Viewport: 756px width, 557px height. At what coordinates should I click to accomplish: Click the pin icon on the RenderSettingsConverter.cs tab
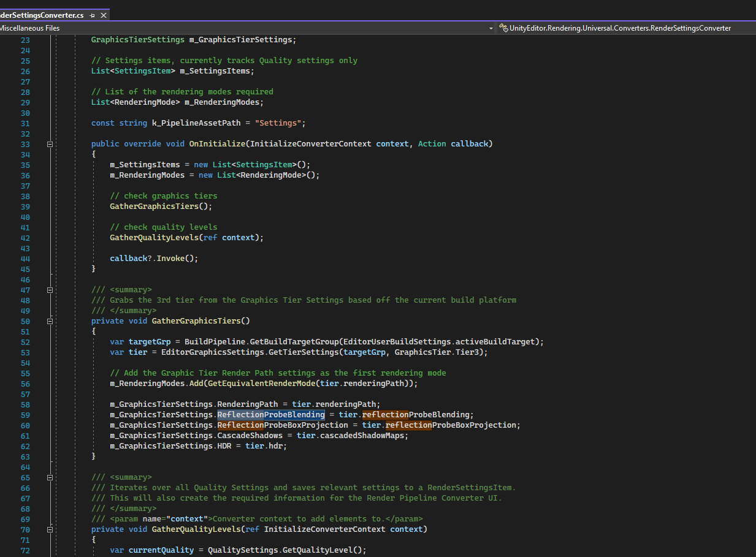point(91,15)
